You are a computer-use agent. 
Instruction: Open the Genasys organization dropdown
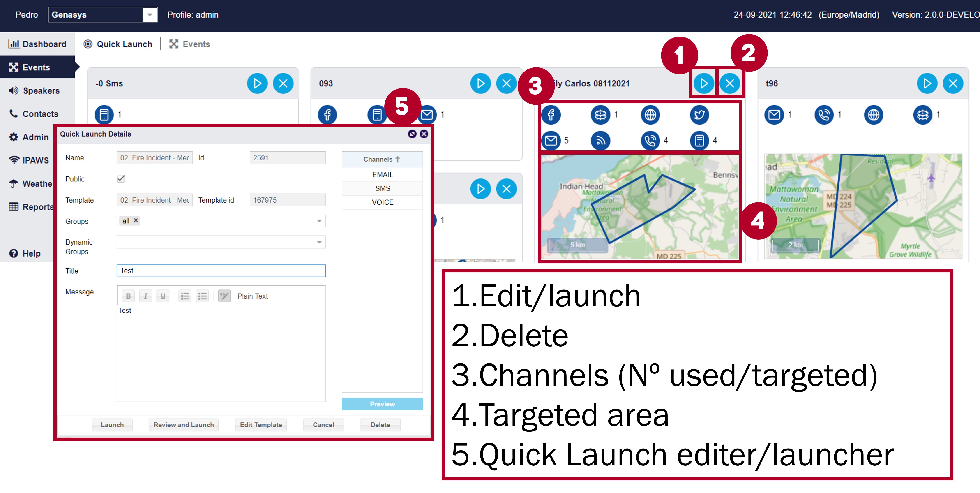click(x=150, y=15)
